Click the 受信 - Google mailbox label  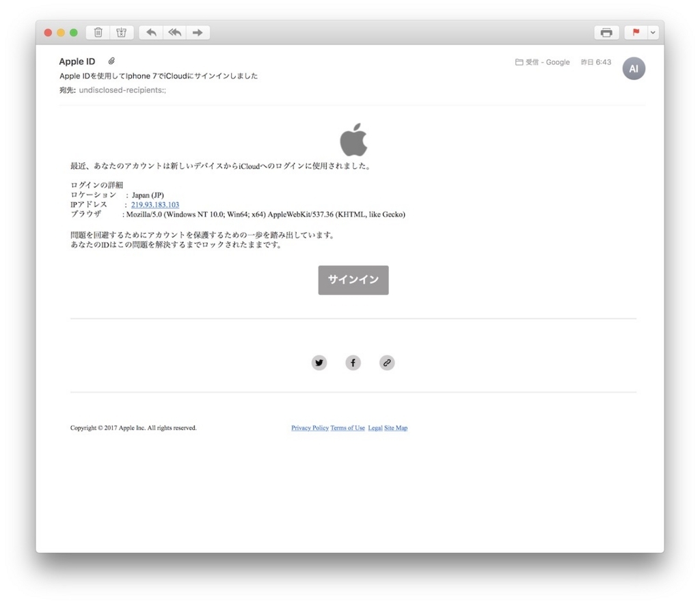(548, 62)
